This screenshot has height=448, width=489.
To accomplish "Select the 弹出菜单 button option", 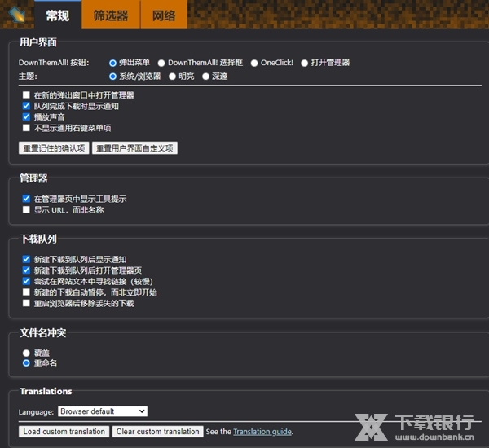I will coord(113,63).
